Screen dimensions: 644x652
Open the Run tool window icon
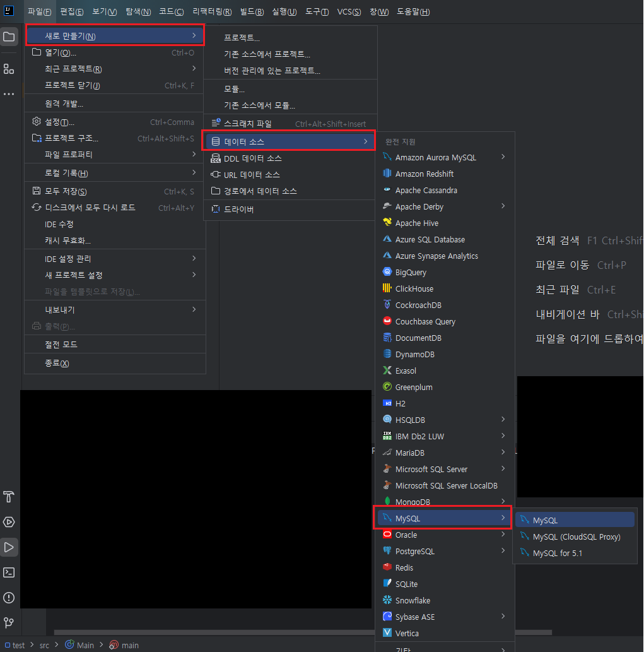point(9,547)
